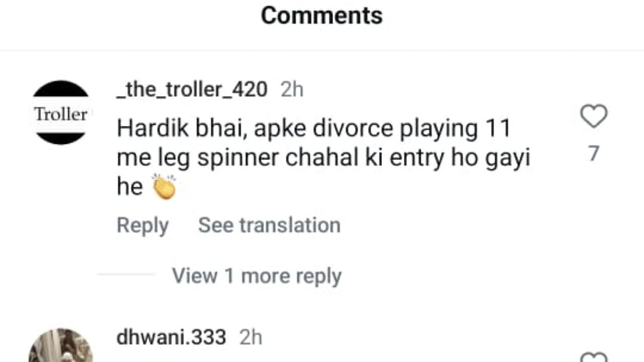
Task: Reply to the Hardik bhai comment
Action: (x=142, y=225)
